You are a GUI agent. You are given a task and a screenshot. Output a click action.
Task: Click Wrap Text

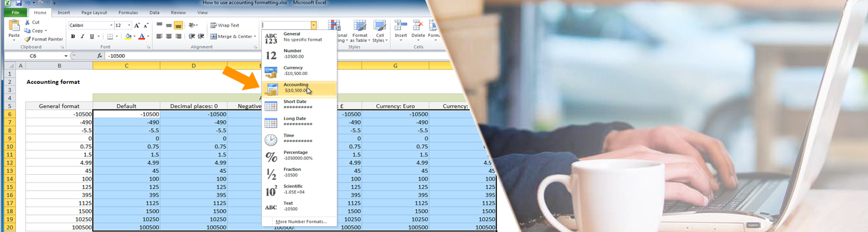tap(224, 25)
